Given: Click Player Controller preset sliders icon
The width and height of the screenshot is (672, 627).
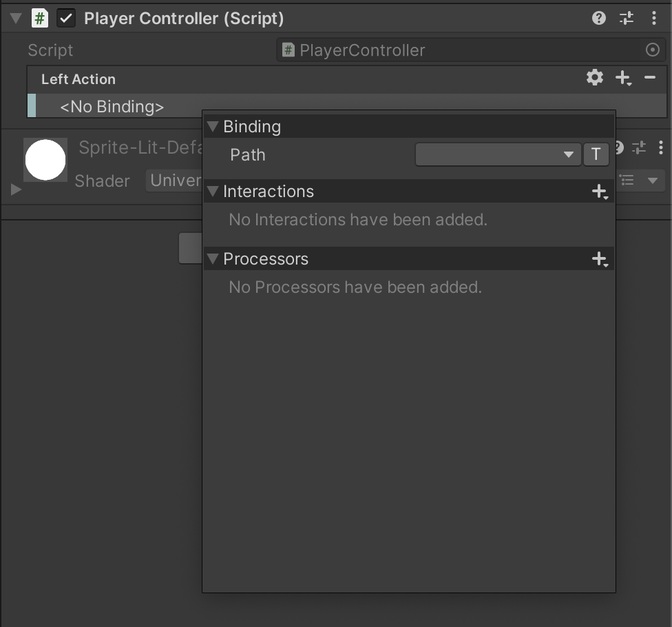Looking at the screenshot, I should [x=627, y=19].
